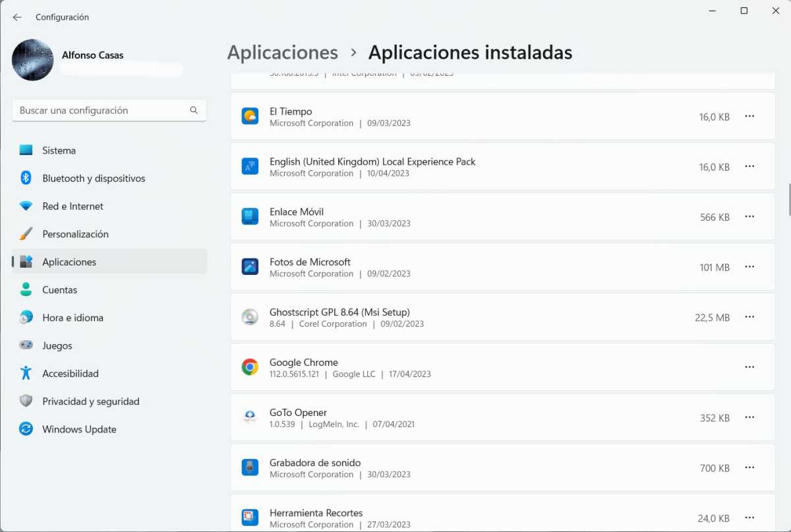Click the Alfonso Casas profile picture
The image size is (791, 532).
coord(33,60)
